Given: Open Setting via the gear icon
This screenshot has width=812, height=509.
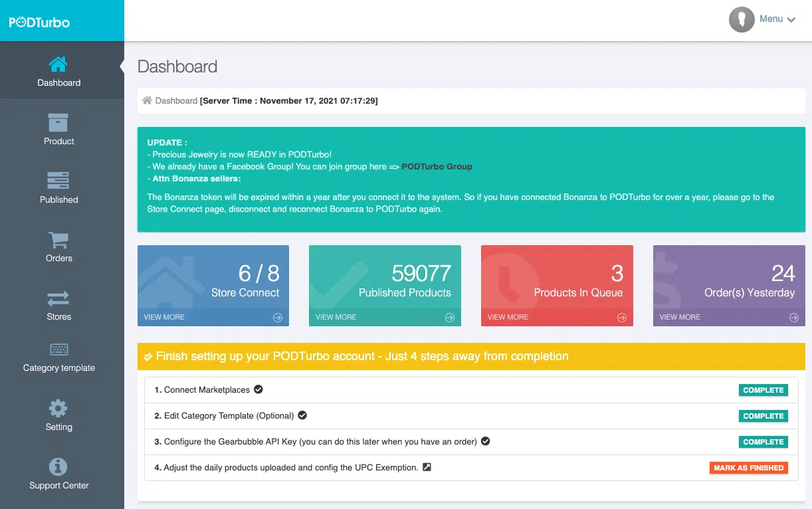Looking at the screenshot, I should (58, 408).
